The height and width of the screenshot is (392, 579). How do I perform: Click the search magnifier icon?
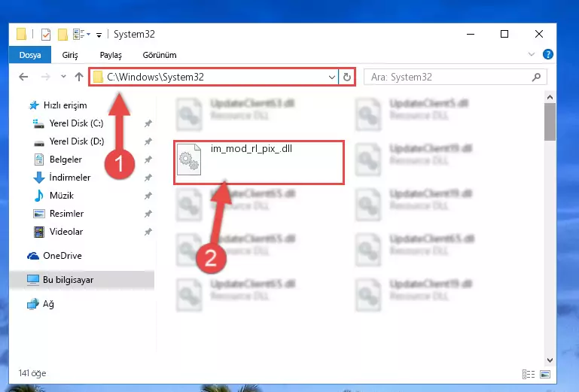[536, 77]
